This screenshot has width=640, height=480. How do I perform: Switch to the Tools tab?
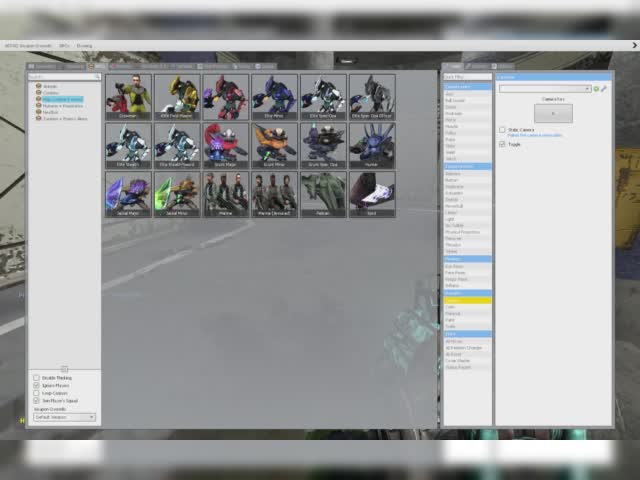(x=453, y=66)
